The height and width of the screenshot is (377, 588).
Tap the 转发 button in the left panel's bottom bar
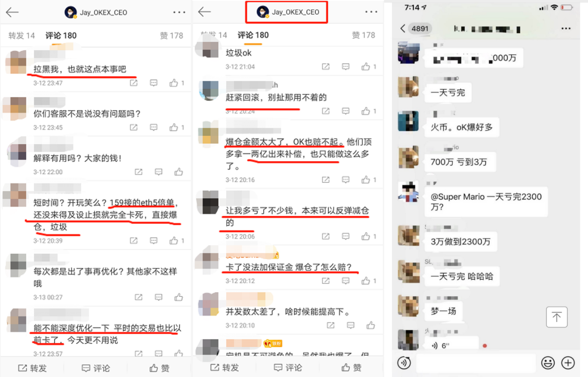(32, 368)
